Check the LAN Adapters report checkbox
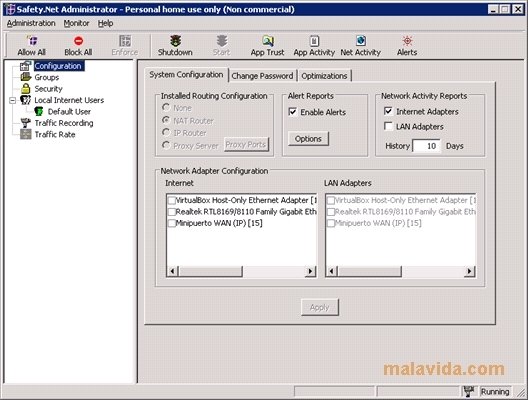This screenshot has width=528, height=400. point(388,126)
